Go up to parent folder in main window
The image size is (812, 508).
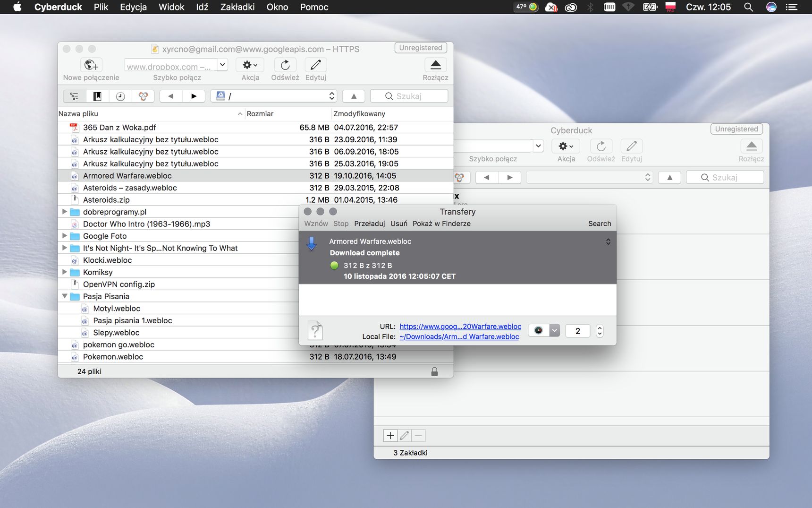[354, 96]
